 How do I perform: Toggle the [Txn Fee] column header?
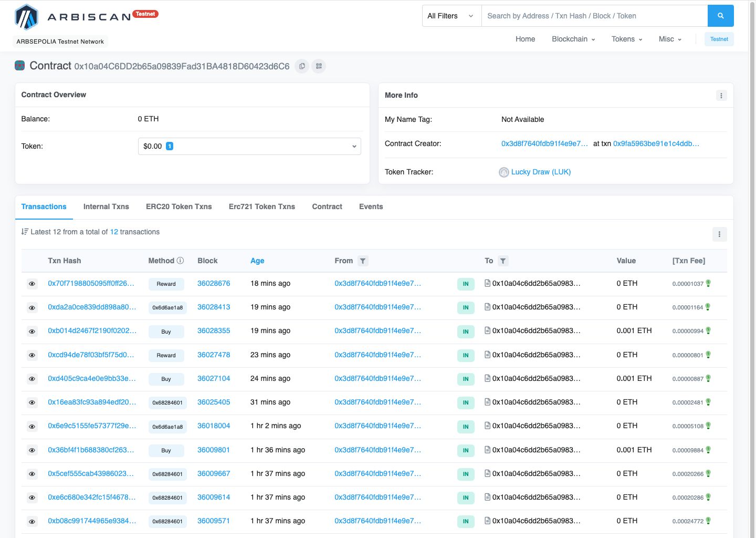(688, 261)
